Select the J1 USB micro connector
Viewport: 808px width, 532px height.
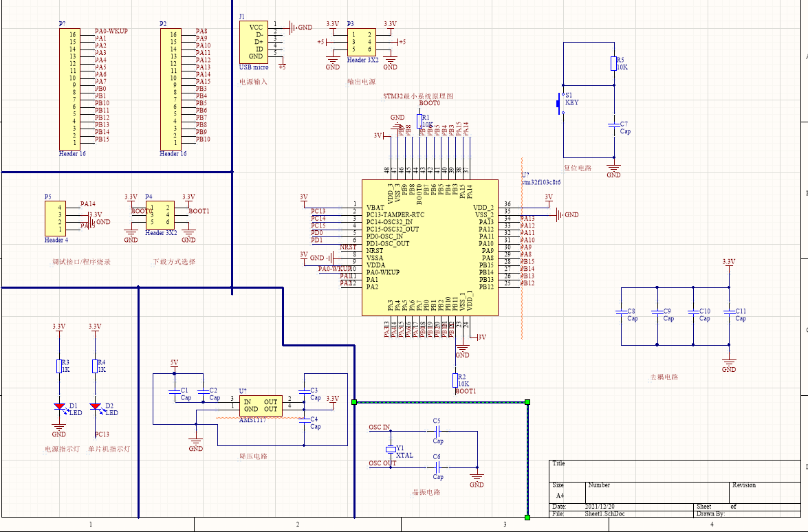tap(254, 42)
